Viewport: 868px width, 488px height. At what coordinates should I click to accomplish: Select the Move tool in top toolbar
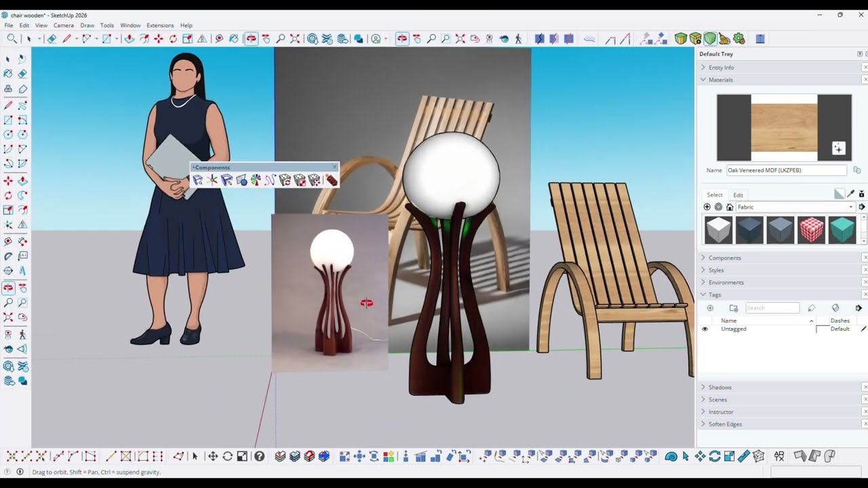[159, 39]
